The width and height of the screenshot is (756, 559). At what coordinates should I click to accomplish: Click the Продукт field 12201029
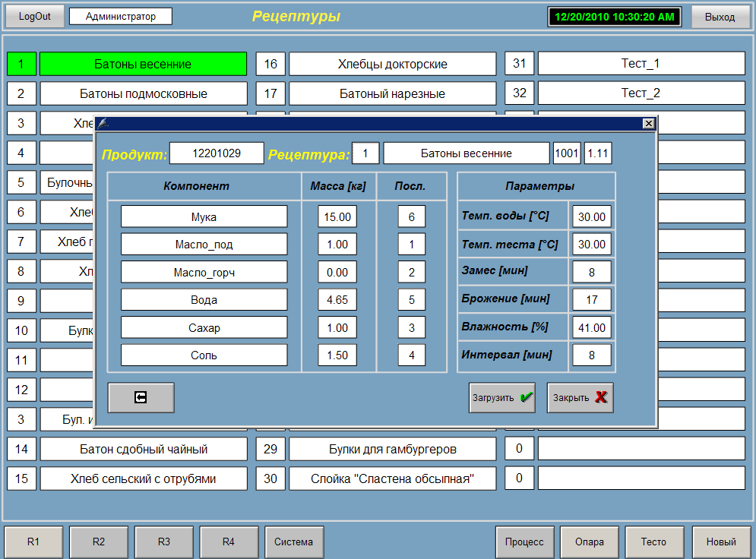point(217,153)
